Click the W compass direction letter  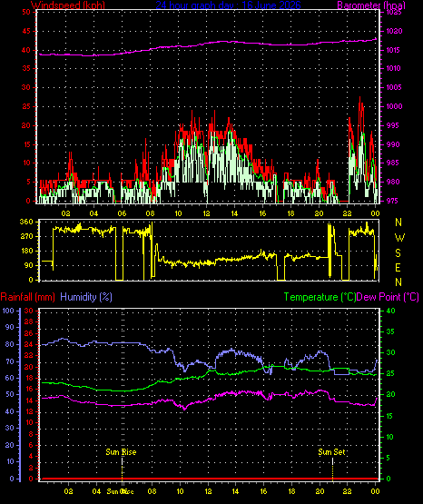[399, 238]
